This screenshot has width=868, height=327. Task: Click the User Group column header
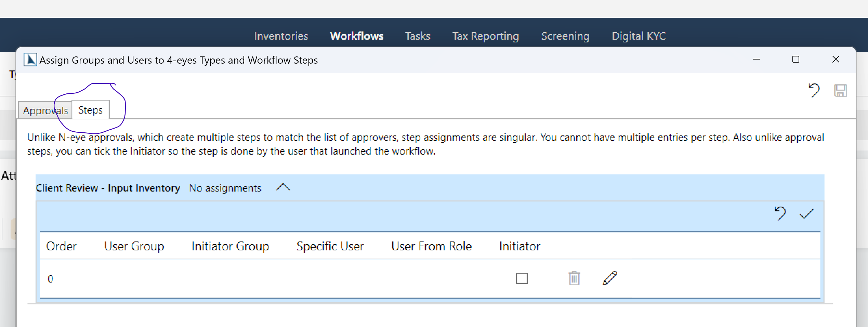134,246
